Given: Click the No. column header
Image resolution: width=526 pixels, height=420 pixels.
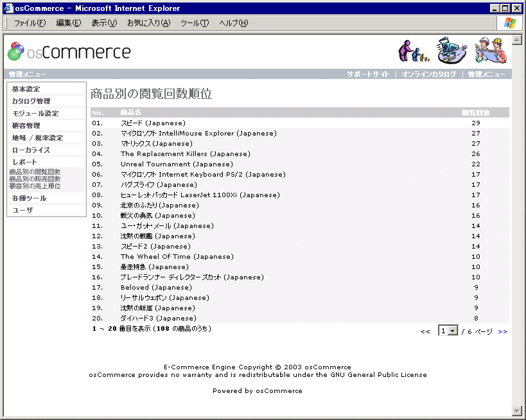Looking at the screenshot, I should pyautogui.click(x=98, y=113).
